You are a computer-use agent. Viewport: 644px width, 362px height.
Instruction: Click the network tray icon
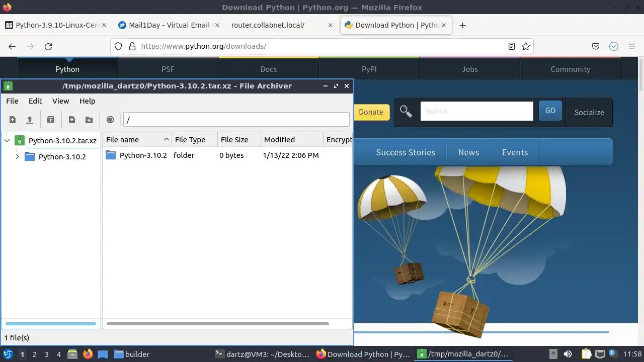600,354
